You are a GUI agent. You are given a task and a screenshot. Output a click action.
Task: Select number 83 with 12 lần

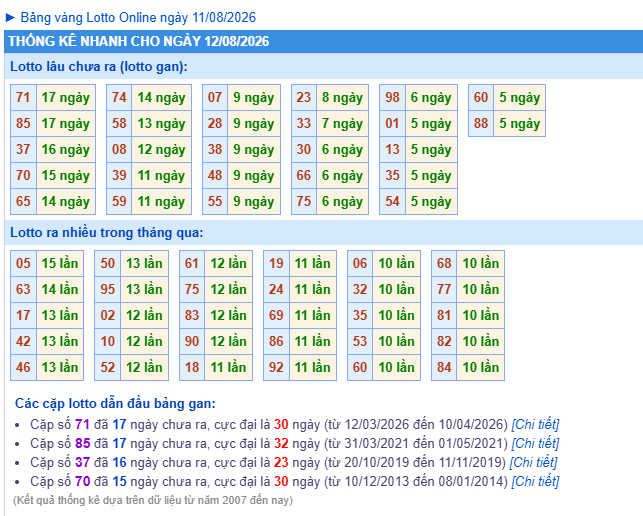pos(192,315)
